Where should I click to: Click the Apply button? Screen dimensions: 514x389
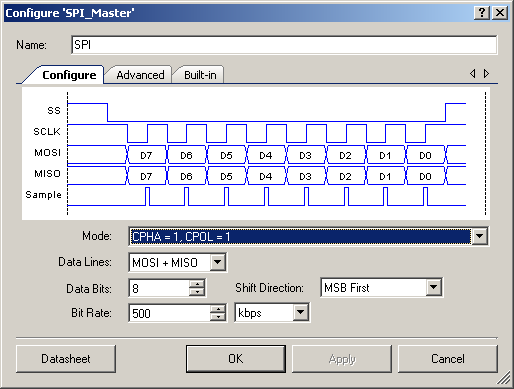(342, 359)
